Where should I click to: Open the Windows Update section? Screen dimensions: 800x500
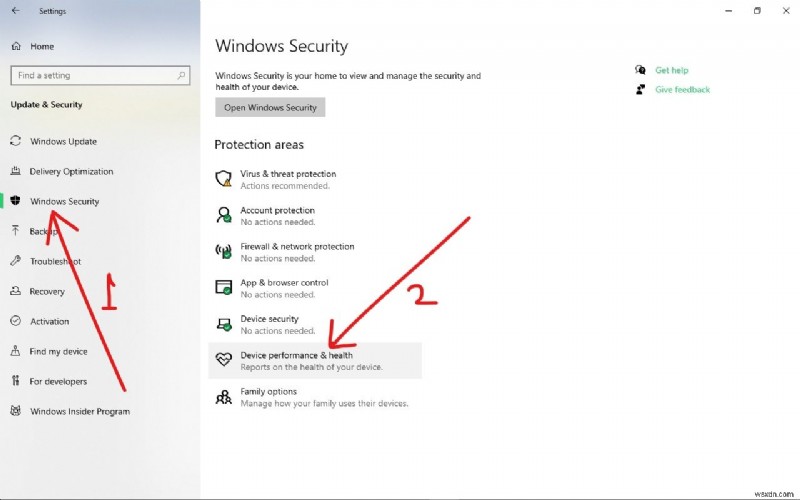point(63,141)
